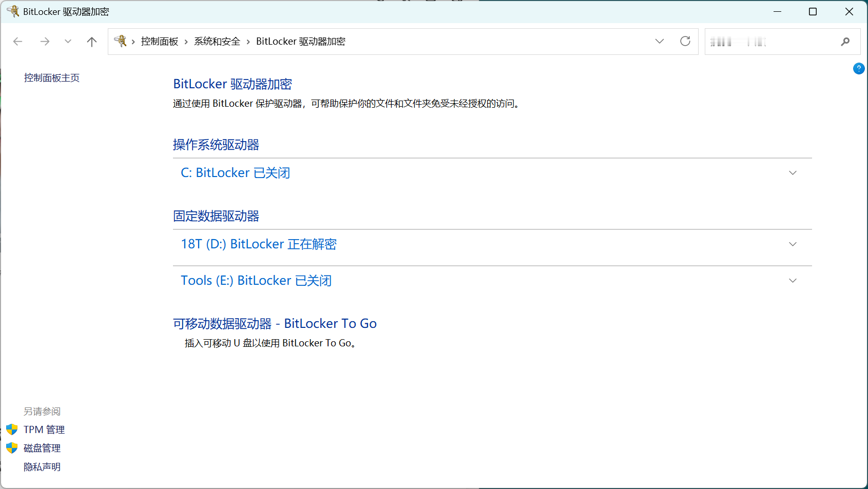Open 控制面板 breadcrumb

[x=160, y=42]
